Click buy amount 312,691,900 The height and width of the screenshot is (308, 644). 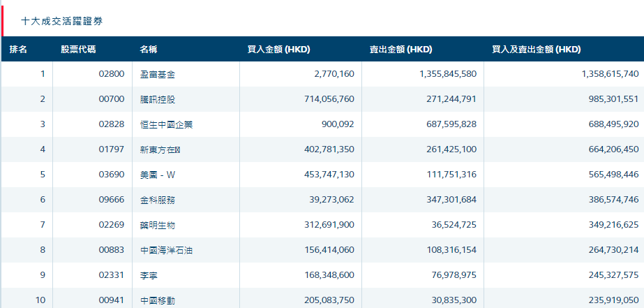coord(329,224)
